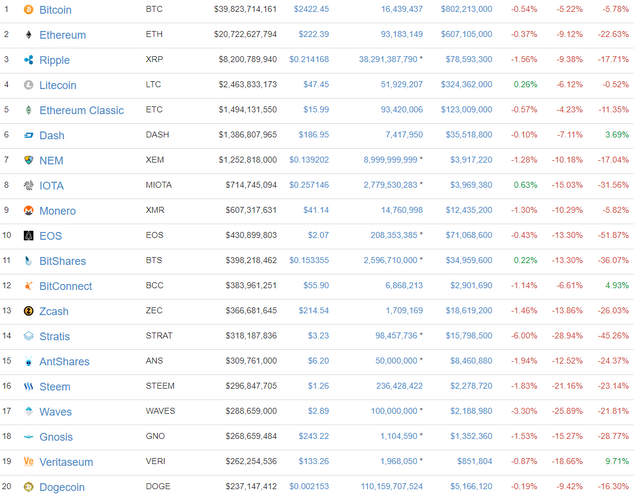The height and width of the screenshot is (499, 640).
Task: Click Monero price $41.14
Action: click(x=316, y=210)
